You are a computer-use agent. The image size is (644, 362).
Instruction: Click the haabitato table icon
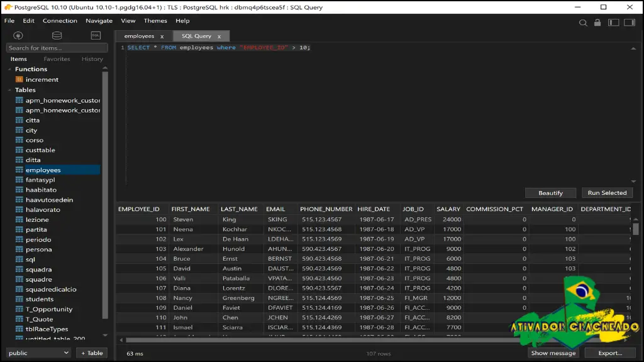pos(19,190)
